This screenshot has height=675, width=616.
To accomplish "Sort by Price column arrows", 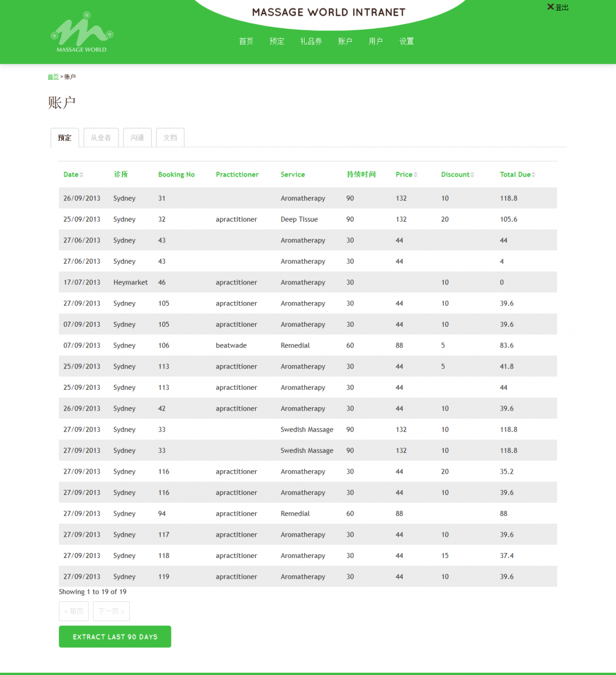I will point(415,175).
